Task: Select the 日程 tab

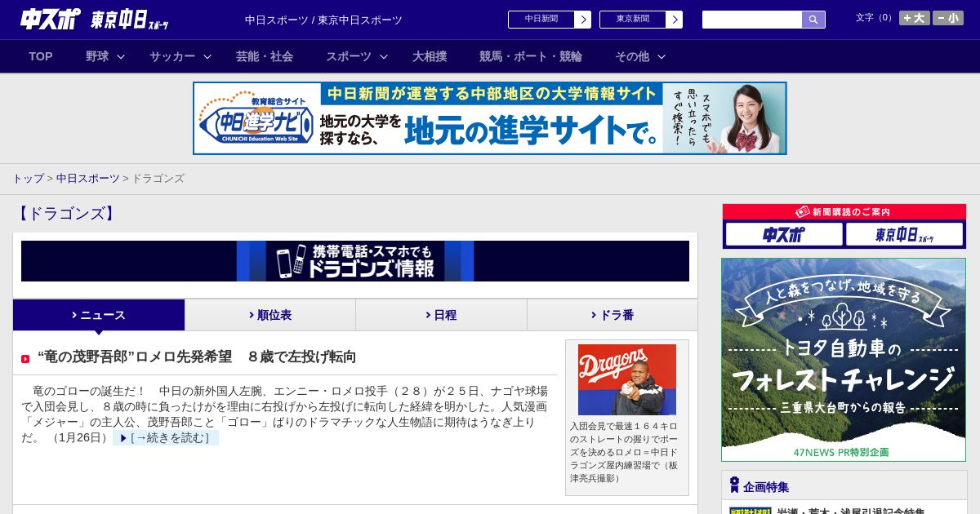Action: click(x=441, y=315)
